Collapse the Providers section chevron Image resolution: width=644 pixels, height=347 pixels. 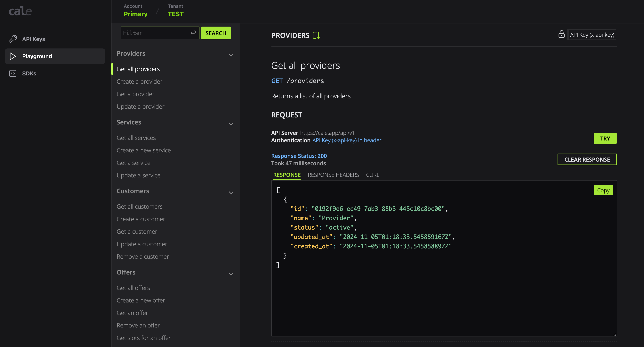coord(231,55)
